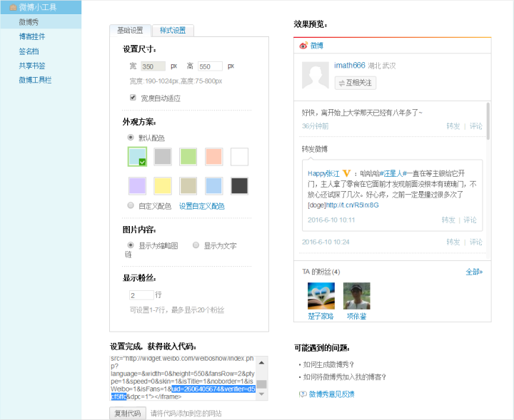This screenshot has width=514, height=420.
Task: Click the preview feed vertical scrollbar
Action: [x=488, y=121]
